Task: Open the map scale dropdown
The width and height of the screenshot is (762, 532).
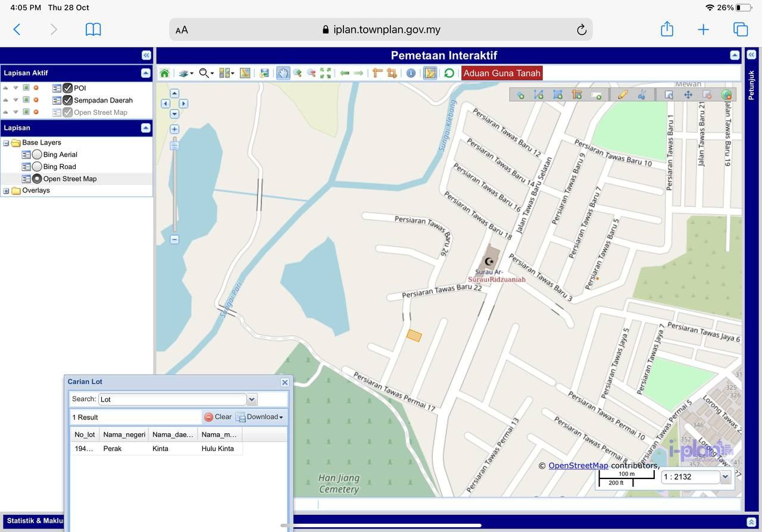Action: pos(725,477)
